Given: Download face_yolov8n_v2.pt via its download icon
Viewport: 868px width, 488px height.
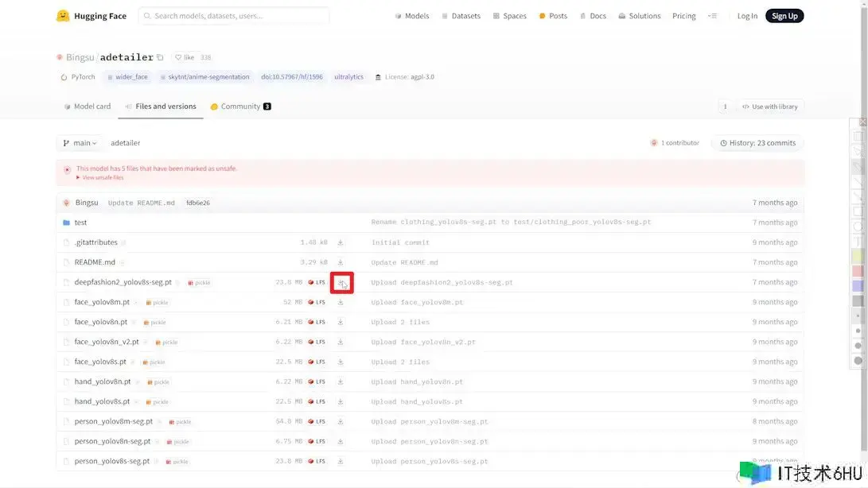Looking at the screenshot, I should click(341, 342).
